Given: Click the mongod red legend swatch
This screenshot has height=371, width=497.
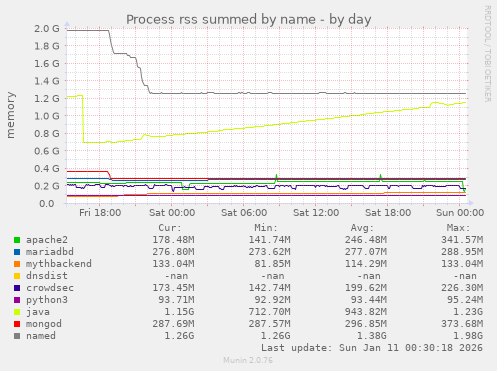Looking at the screenshot, I should 17,324.
